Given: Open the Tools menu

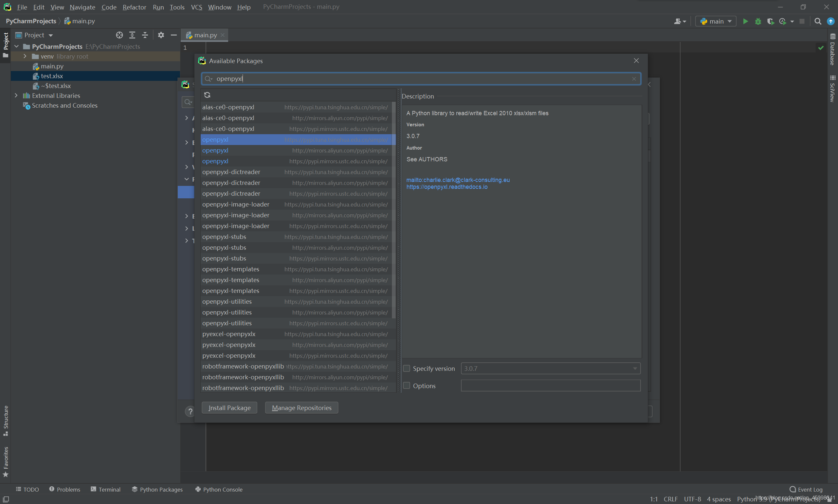Looking at the screenshot, I should tap(177, 7).
